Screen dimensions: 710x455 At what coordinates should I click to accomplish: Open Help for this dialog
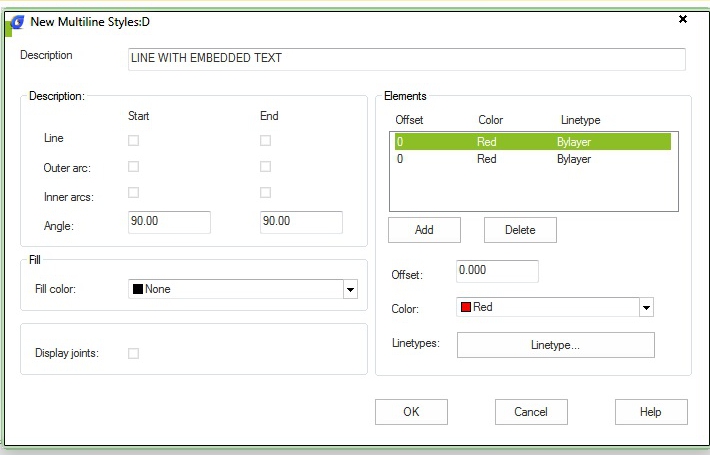(x=651, y=412)
